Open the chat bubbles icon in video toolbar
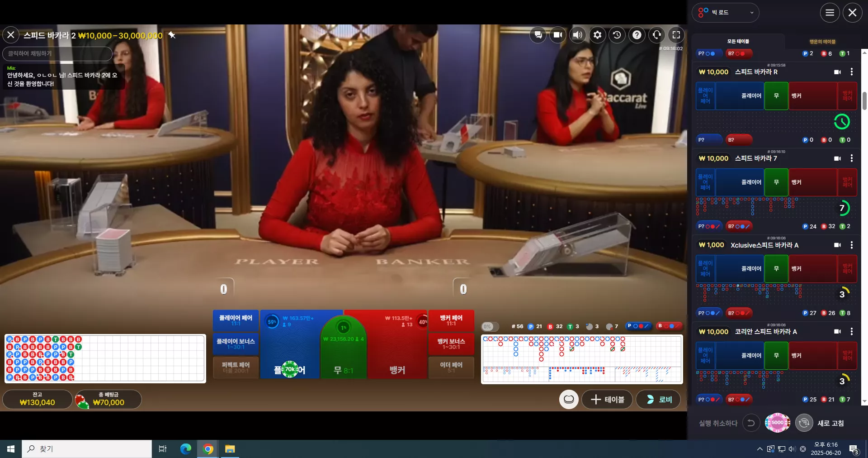Viewport: 868px width, 458px height. [x=538, y=35]
